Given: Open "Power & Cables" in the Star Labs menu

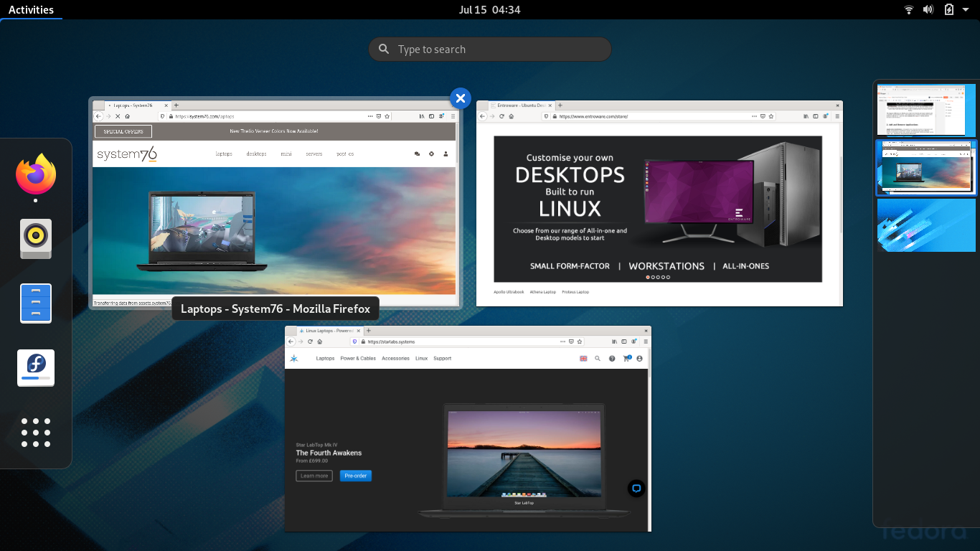Looking at the screenshot, I should click(358, 359).
